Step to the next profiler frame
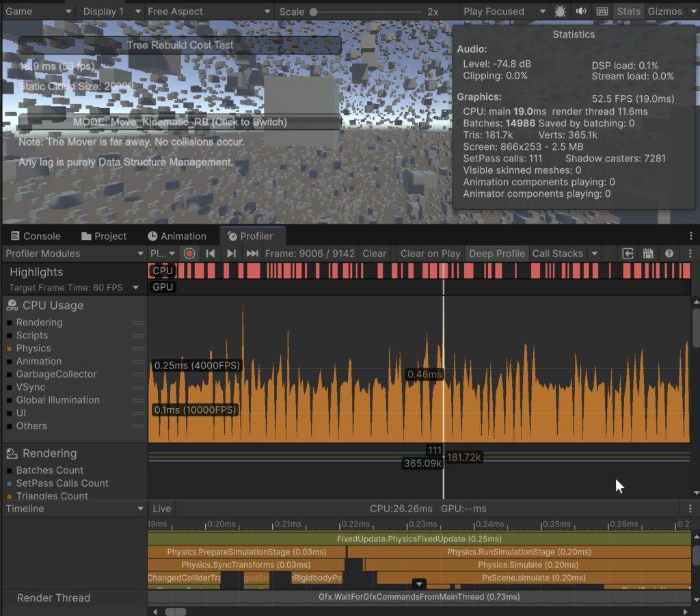 point(231,254)
